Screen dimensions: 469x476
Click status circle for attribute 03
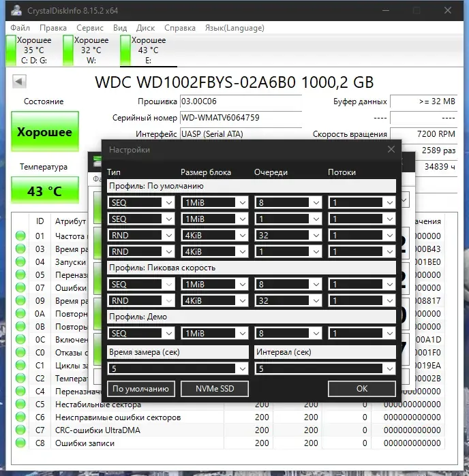click(20, 249)
